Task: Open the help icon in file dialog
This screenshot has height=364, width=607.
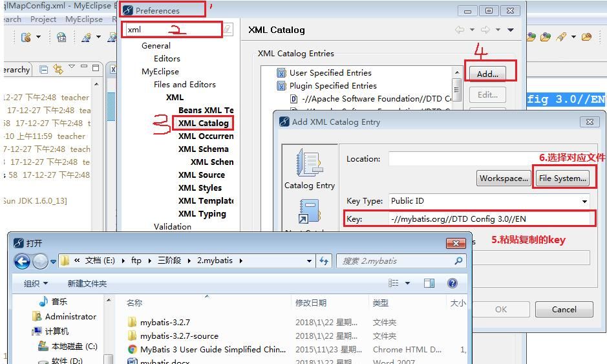Action: click(453, 283)
